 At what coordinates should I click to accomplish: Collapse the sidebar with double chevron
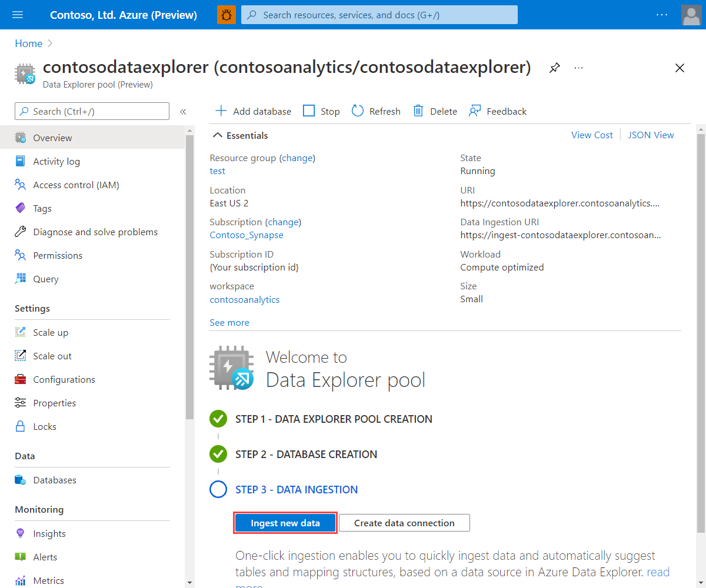(x=183, y=111)
